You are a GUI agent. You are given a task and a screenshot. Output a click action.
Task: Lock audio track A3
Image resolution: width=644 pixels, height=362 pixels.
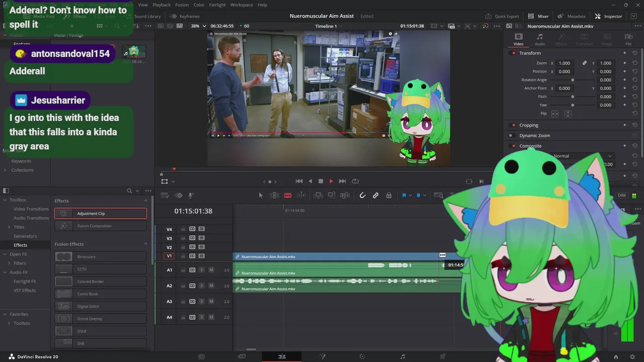click(x=183, y=302)
